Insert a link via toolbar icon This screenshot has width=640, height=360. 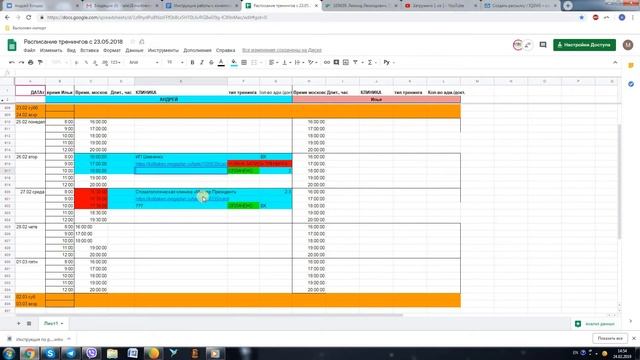tap(327, 62)
